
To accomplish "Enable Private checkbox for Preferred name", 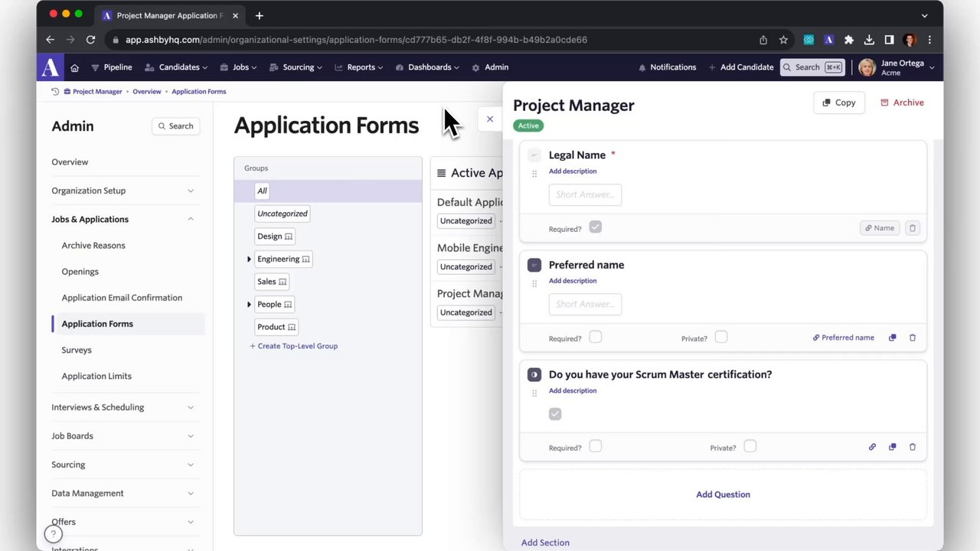I will coord(721,337).
